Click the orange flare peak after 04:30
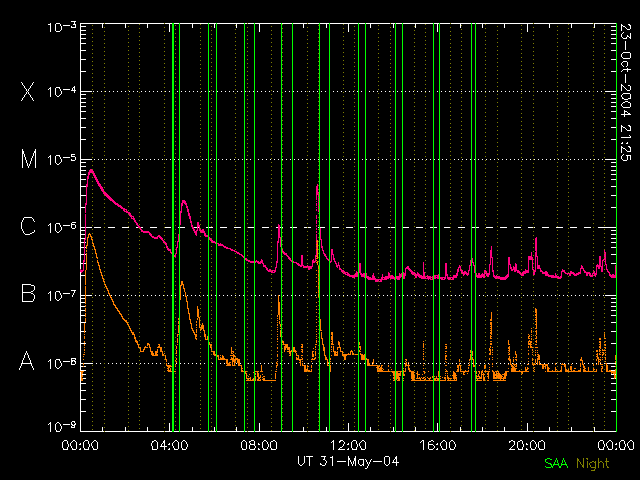This screenshot has width=640, height=480. click(182, 282)
